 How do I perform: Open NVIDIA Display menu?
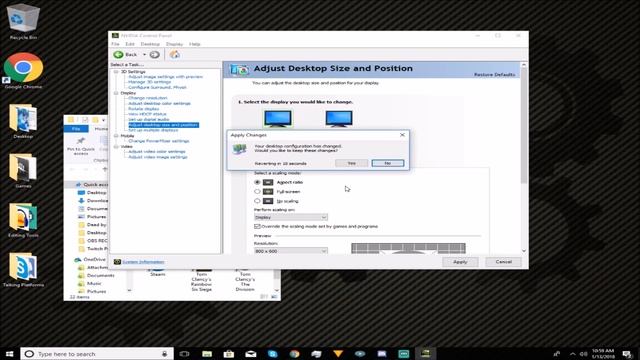point(174,44)
